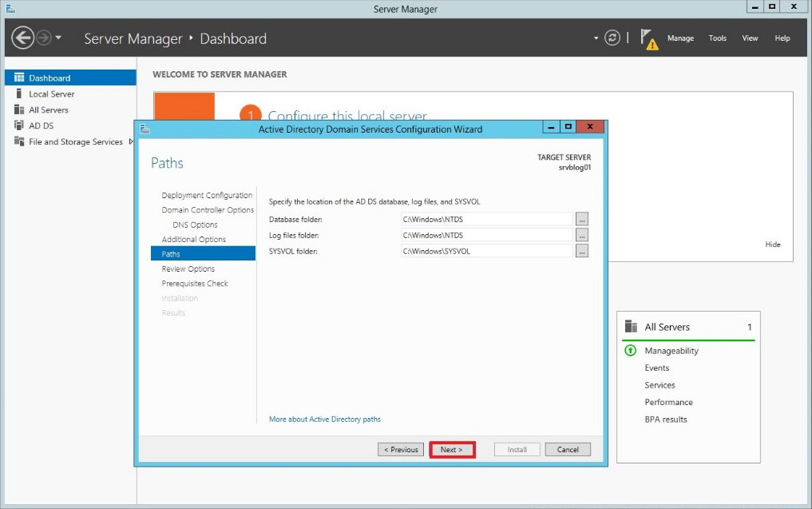Image resolution: width=812 pixels, height=509 pixels.
Task: Go to Domain Controller Options wizard step
Action: [x=207, y=210]
